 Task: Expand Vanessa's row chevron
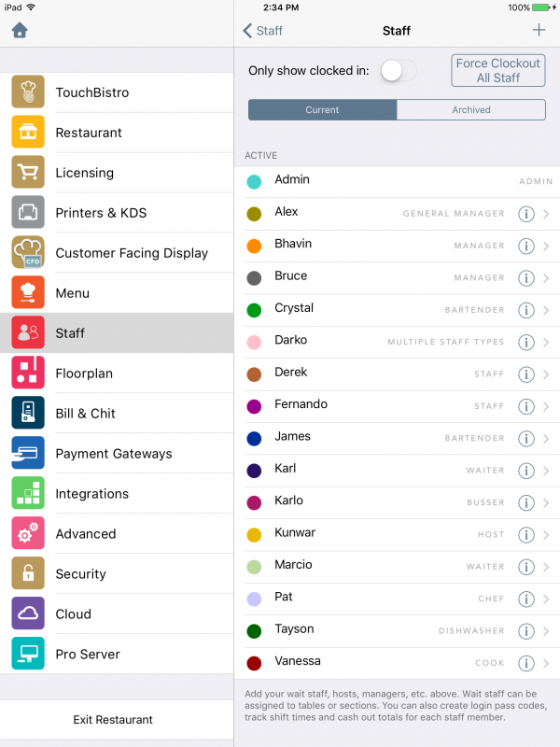(546, 663)
